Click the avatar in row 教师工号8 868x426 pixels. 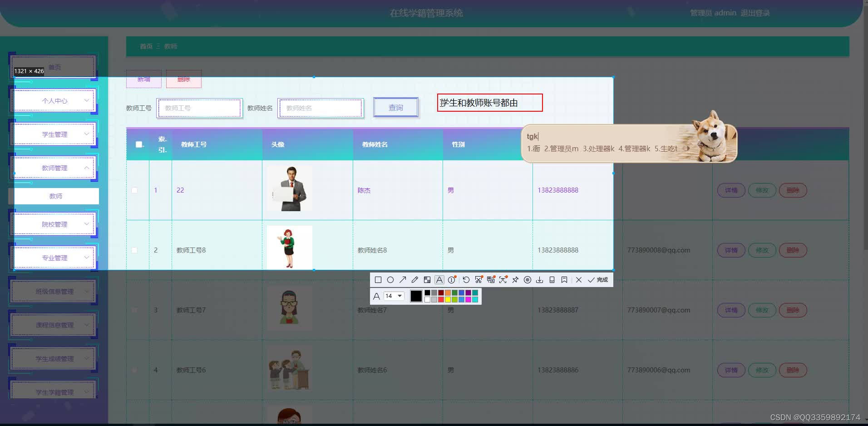coord(290,248)
